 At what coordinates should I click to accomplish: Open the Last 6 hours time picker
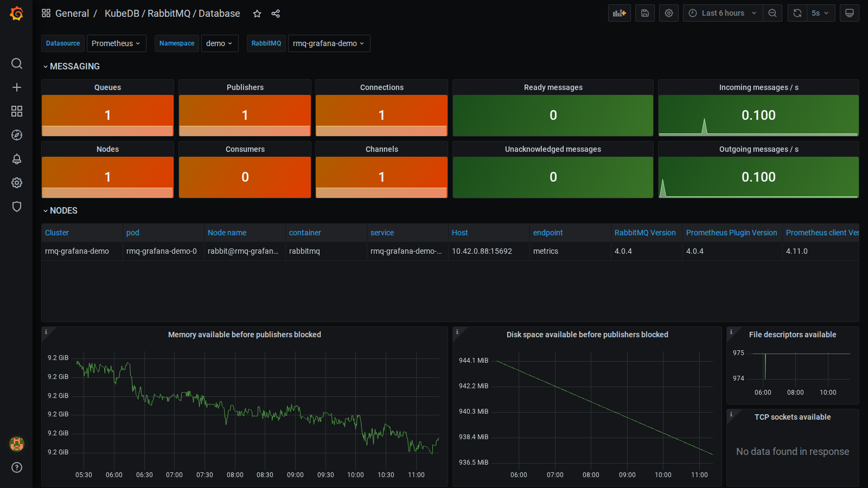click(723, 13)
